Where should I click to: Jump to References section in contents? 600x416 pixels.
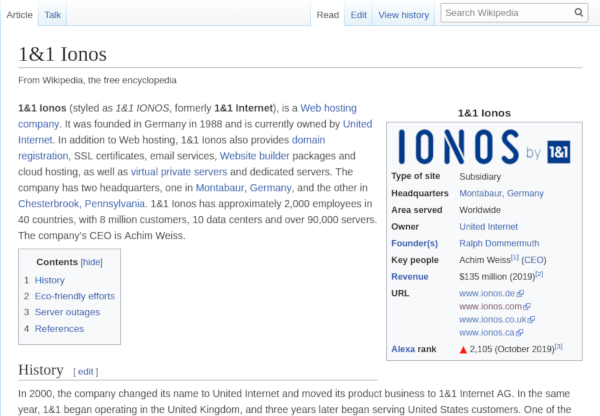59,329
